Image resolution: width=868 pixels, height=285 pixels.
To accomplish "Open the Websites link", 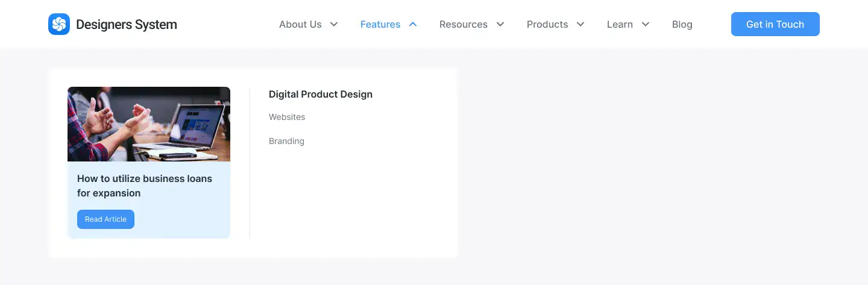I will pyautogui.click(x=287, y=117).
